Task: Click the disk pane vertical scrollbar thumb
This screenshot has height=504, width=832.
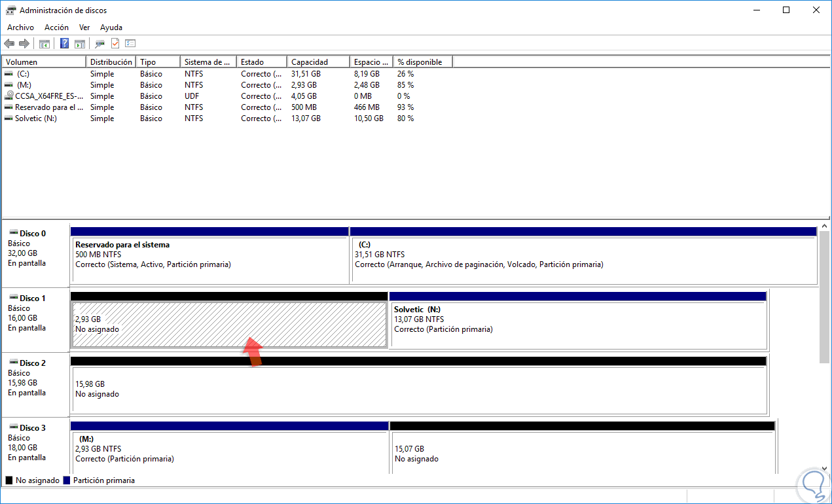Action: coord(824,296)
